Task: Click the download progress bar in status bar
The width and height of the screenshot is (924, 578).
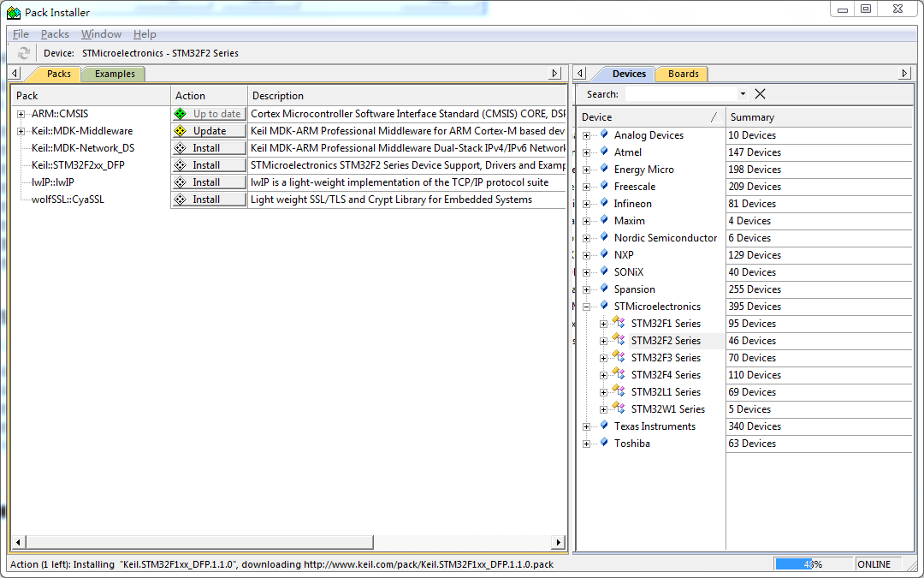Action: point(813,564)
